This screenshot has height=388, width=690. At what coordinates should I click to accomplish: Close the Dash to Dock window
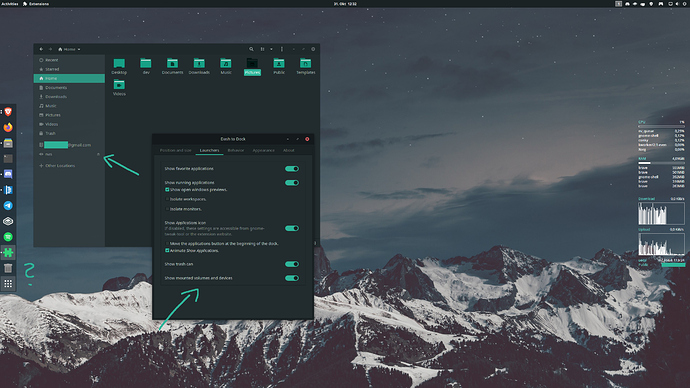(307, 139)
